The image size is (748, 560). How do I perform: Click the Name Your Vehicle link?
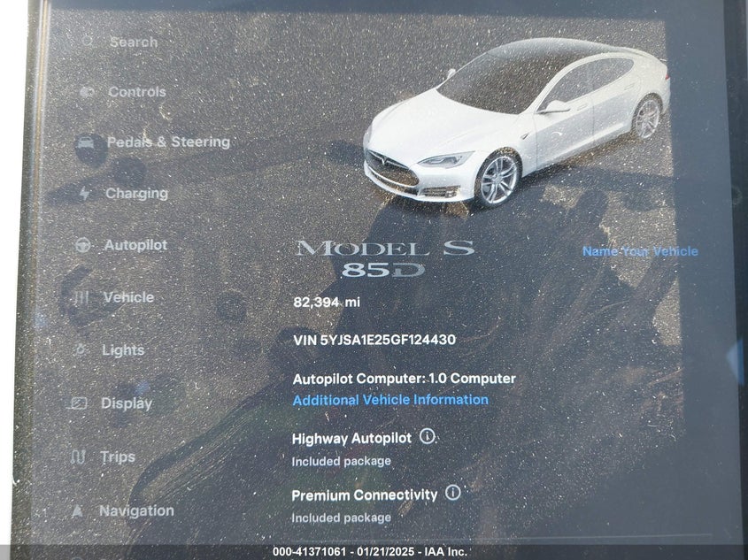pos(639,251)
